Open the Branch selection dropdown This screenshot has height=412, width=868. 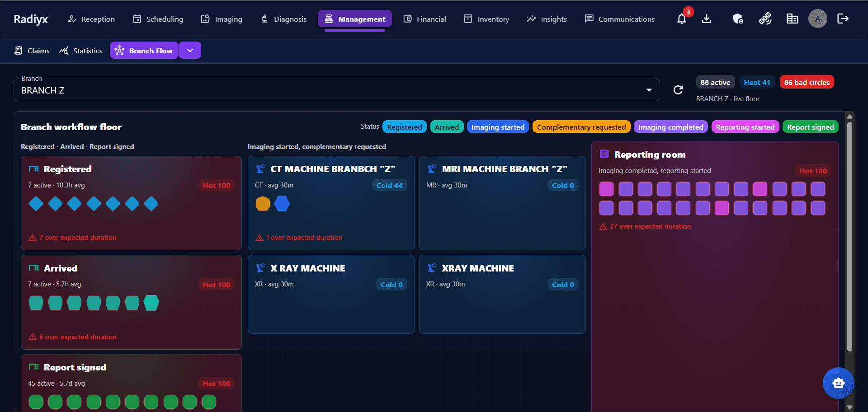pyautogui.click(x=337, y=90)
